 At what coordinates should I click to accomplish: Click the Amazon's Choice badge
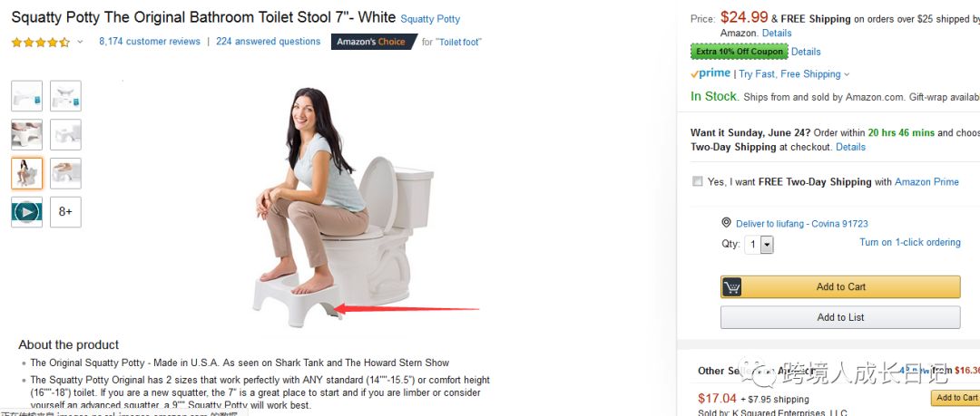[x=373, y=42]
